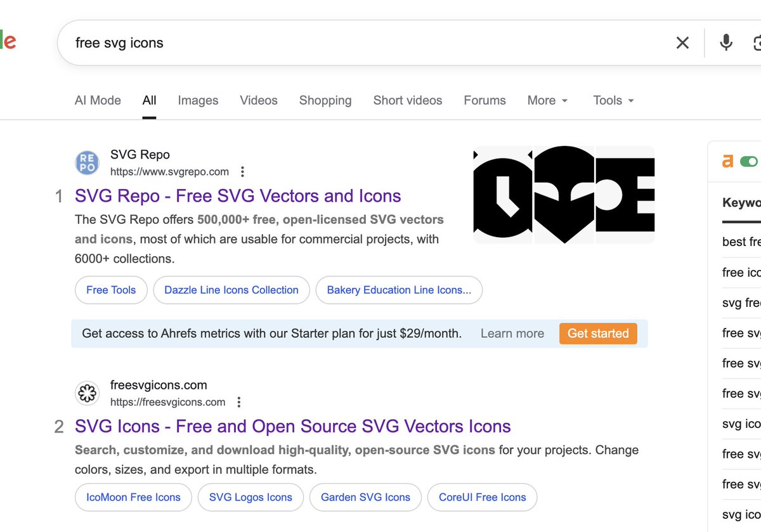Click the orange Ahrefs 'a' logo in sidebar
The height and width of the screenshot is (532, 761).
pyautogui.click(x=727, y=161)
